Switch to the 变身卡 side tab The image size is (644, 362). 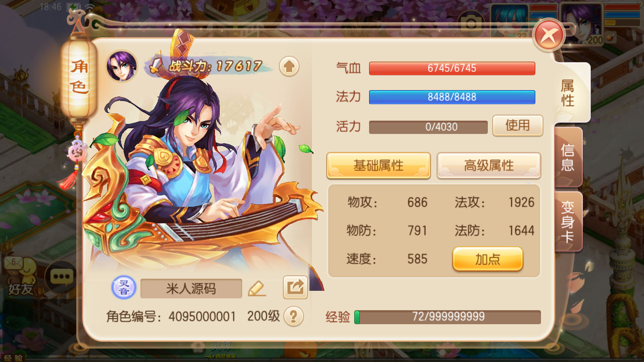click(568, 222)
